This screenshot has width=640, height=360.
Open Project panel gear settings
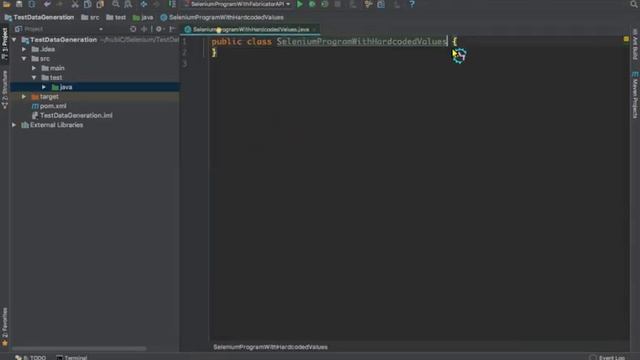(x=159, y=29)
